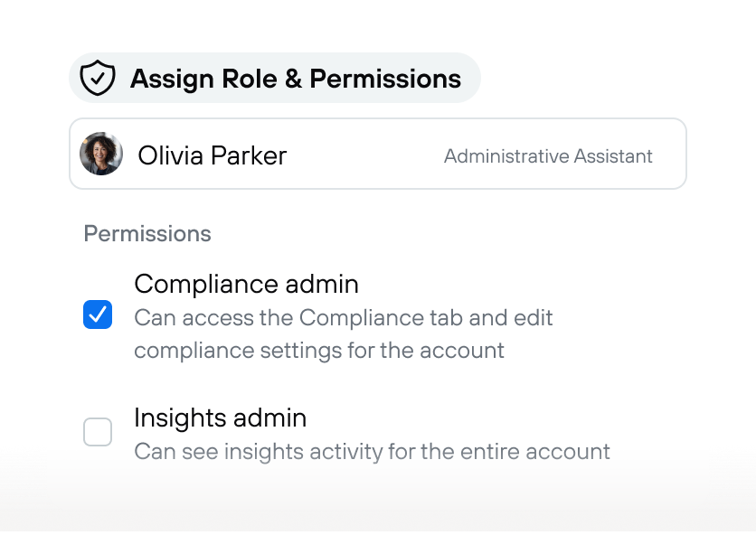756x535 pixels.
Task: Click the shield checkmark icon
Action: [98, 78]
